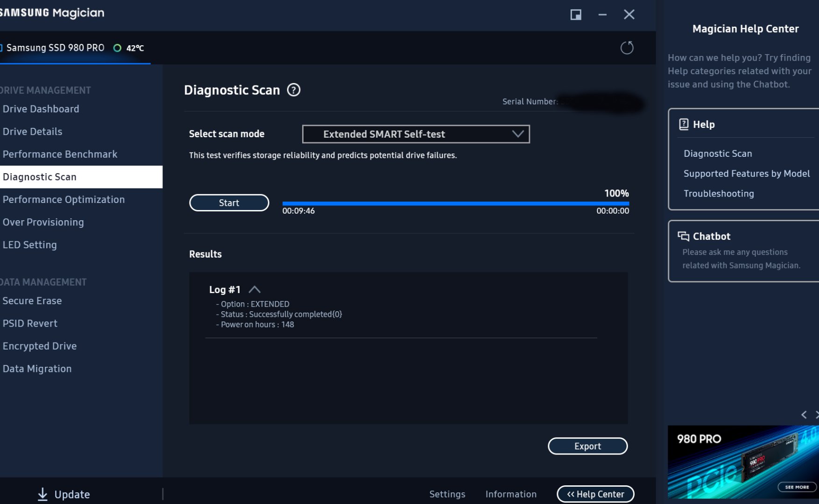This screenshot has width=819, height=504.
Task: Click the 100% progress value
Action: (x=616, y=193)
